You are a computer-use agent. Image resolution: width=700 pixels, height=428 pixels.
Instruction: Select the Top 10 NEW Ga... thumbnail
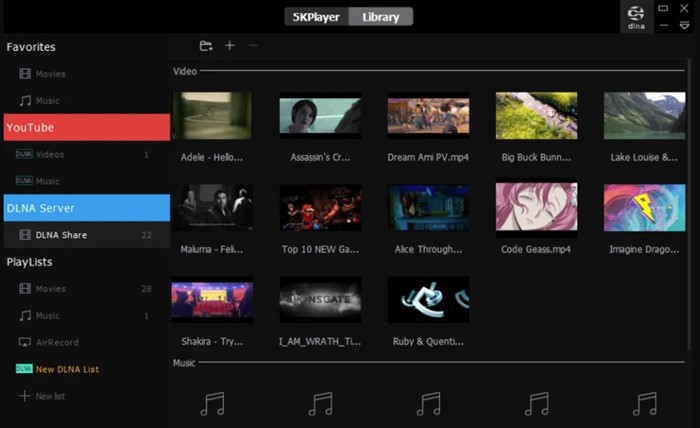[320, 208]
